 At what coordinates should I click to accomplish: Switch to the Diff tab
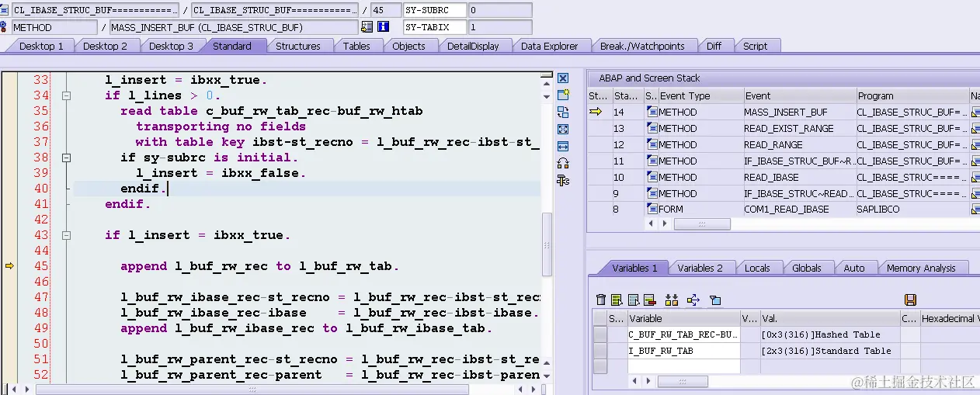pyautogui.click(x=714, y=46)
